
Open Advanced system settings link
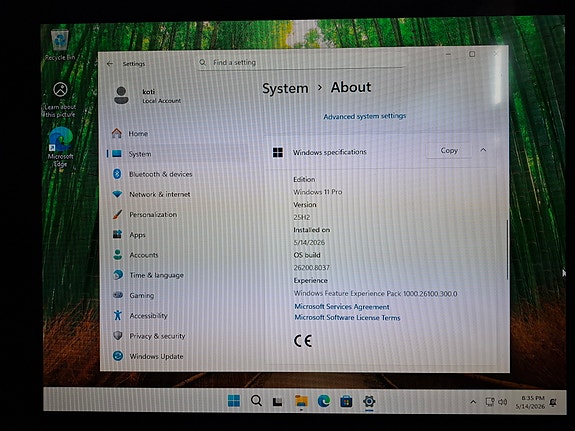[365, 116]
